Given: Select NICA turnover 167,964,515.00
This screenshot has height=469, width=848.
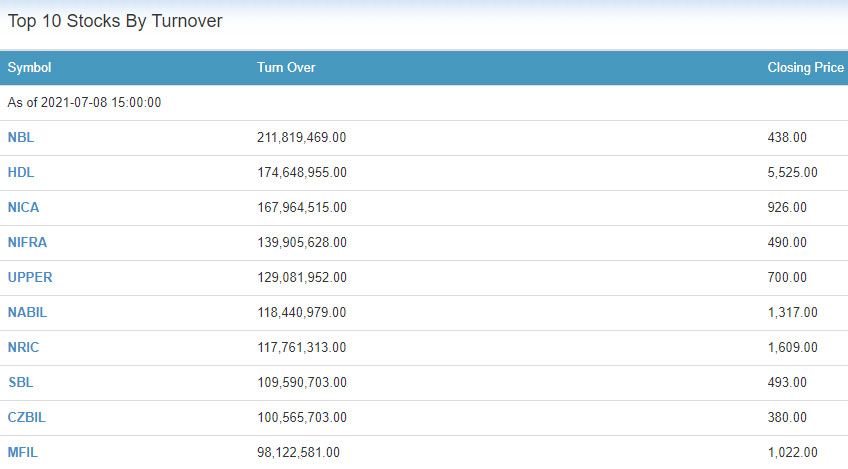Looking at the screenshot, I should tap(302, 207).
